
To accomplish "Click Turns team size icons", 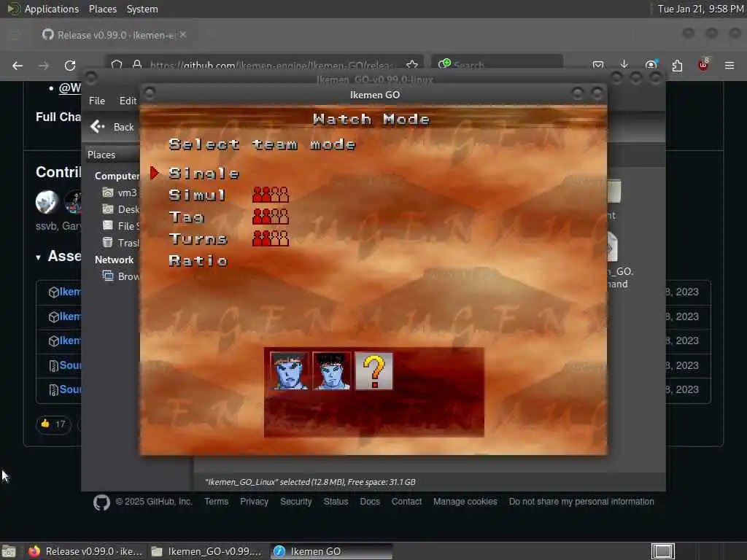I will coord(270,238).
